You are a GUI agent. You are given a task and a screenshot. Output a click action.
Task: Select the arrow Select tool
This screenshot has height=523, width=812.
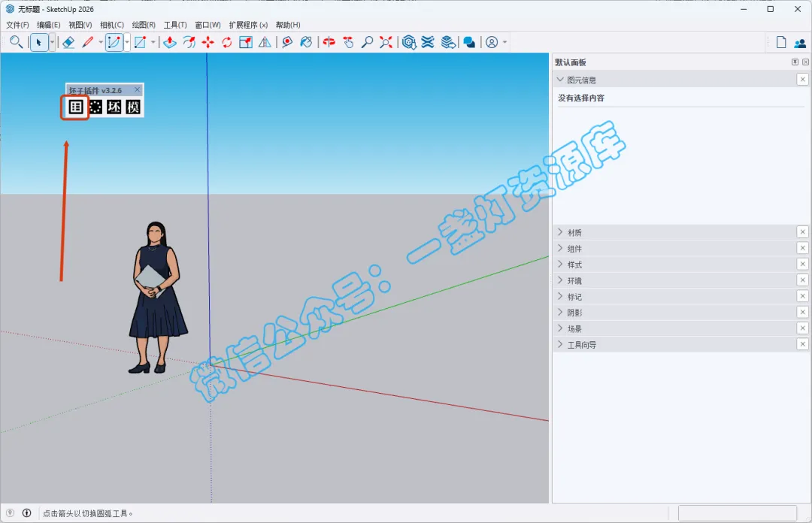[x=39, y=43]
